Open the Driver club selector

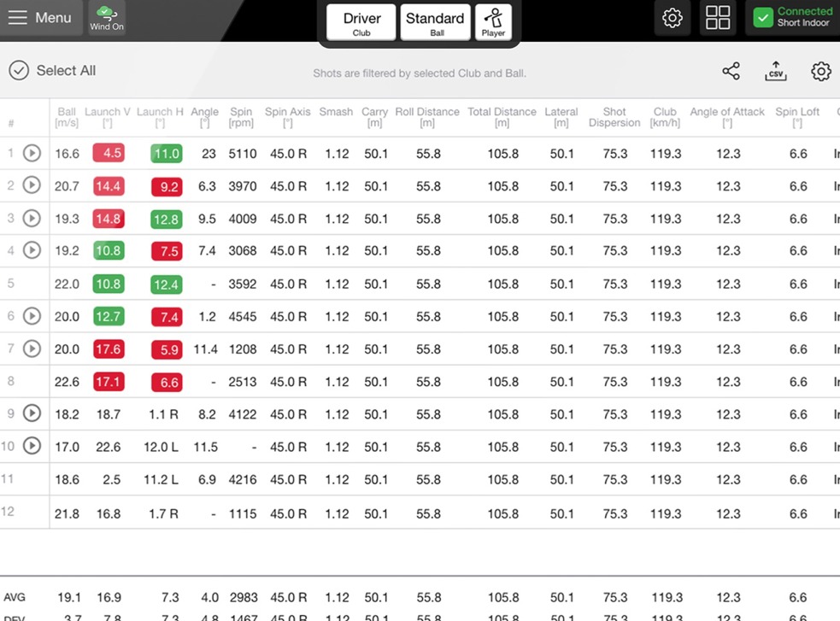click(x=360, y=21)
